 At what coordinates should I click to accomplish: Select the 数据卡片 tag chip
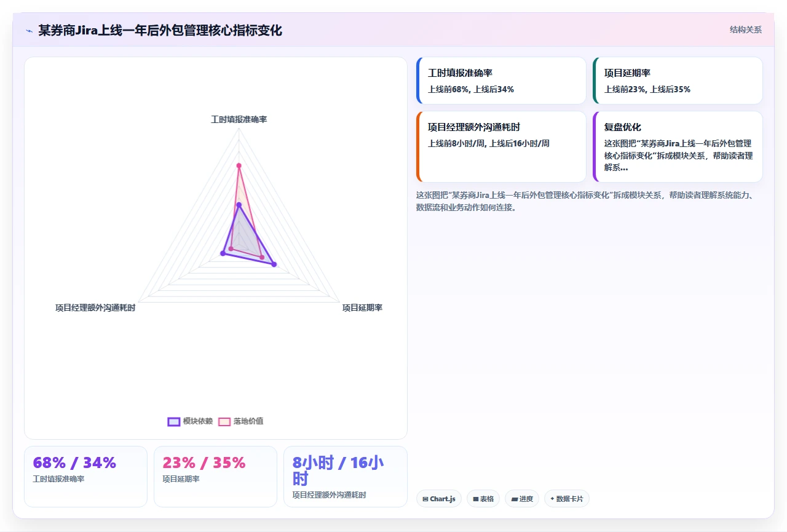pyautogui.click(x=566, y=499)
